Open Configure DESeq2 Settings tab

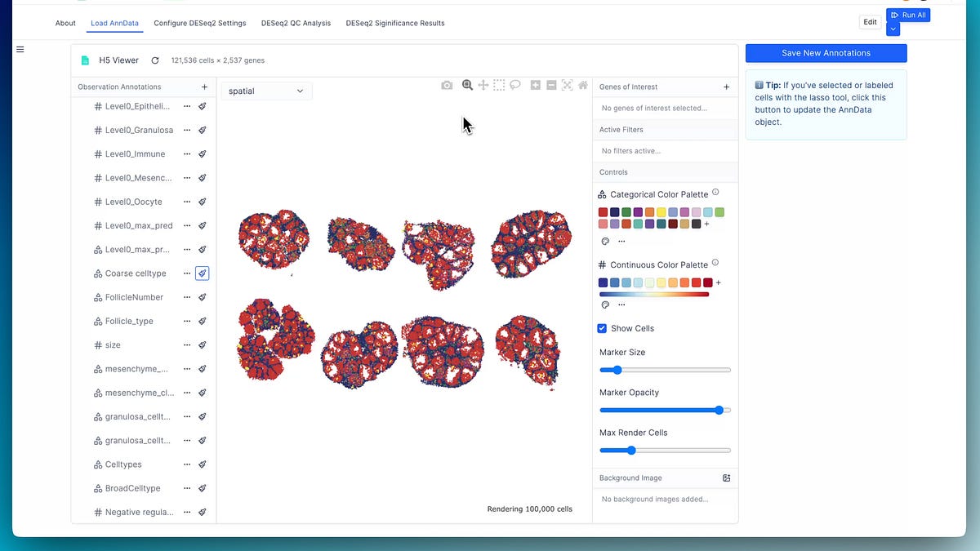click(200, 23)
